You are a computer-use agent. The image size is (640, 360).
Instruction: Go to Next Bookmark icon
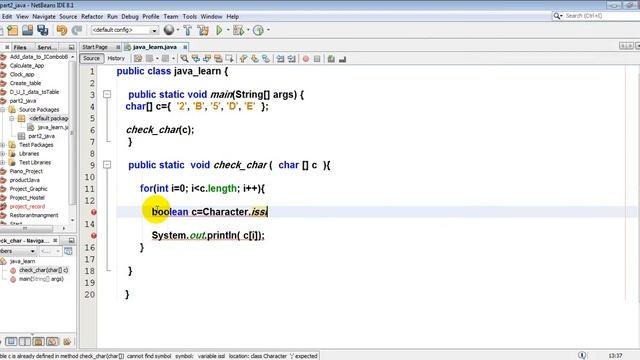click(255, 59)
